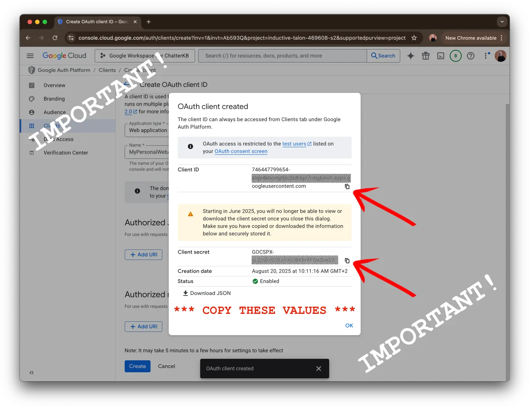Image resolution: width=532 pixels, height=409 pixels.
Task: Click the blue Create button
Action: [138, 366]
